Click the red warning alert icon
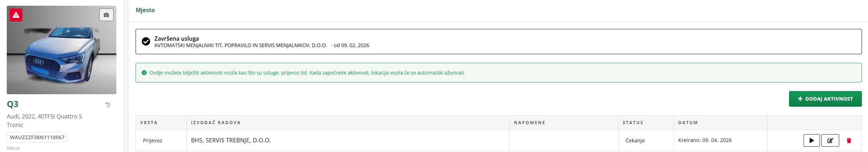This screenshot has width=868, height=152. coord(16,15)
